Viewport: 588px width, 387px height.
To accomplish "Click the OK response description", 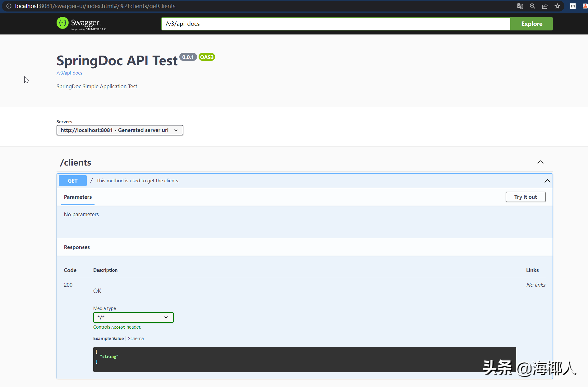I will [97, 291].
